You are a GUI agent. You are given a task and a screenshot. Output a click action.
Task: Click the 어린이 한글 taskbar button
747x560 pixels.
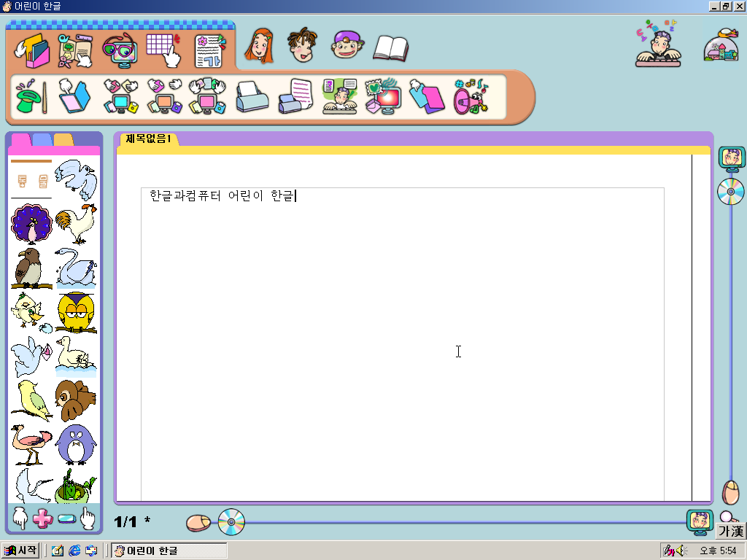click(169, 551)
